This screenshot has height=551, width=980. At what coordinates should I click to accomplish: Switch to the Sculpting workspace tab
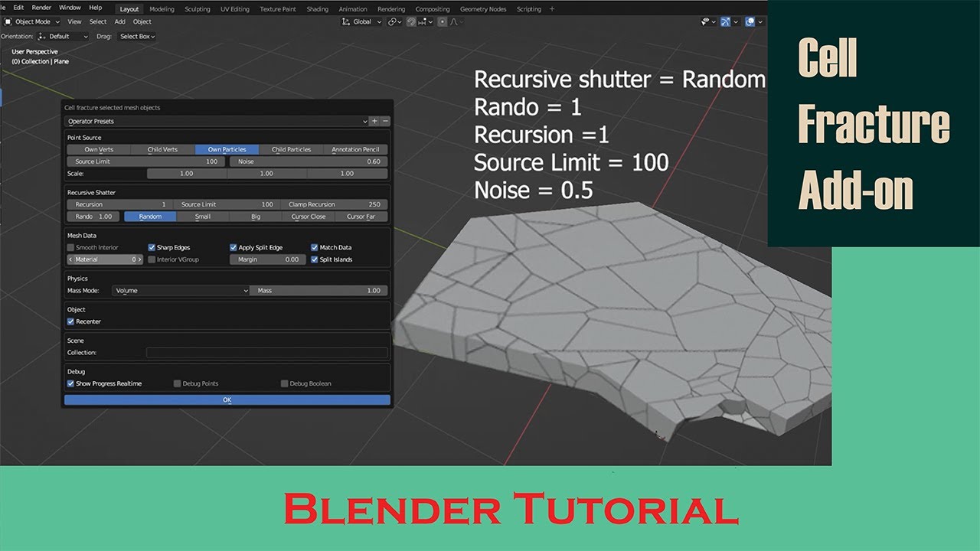[x=198, y=9]
